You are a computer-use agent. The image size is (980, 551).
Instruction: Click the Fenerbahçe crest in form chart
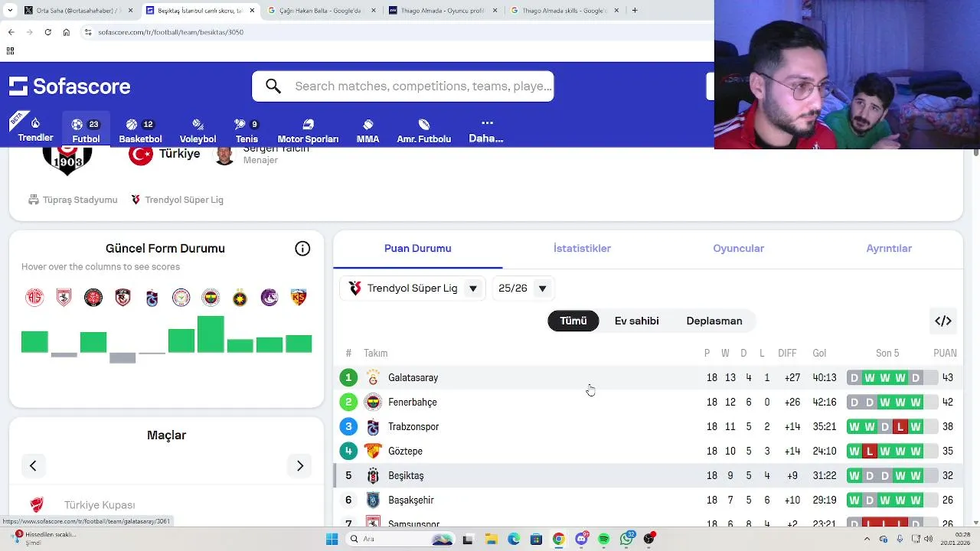coord(211,298)
